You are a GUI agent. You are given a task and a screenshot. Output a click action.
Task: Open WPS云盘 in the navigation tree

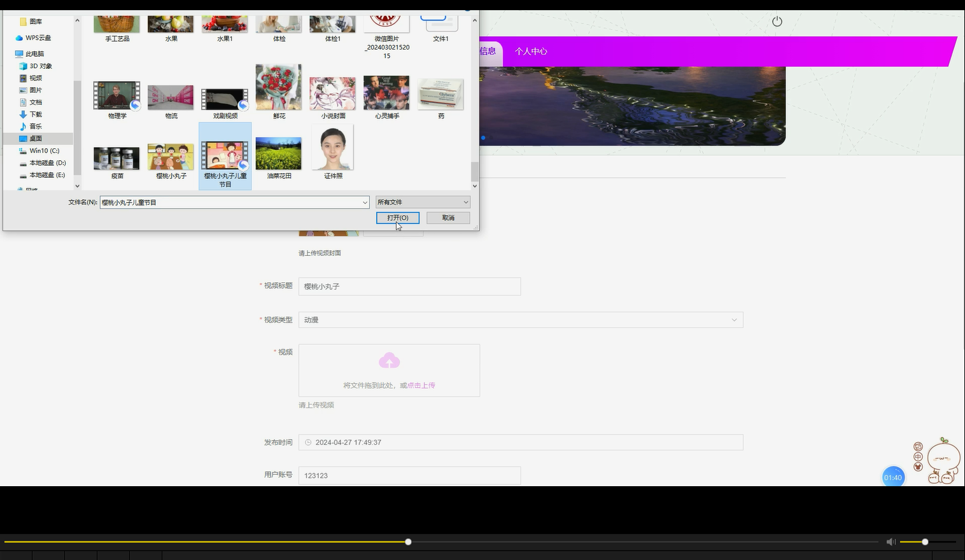point(33,38)
